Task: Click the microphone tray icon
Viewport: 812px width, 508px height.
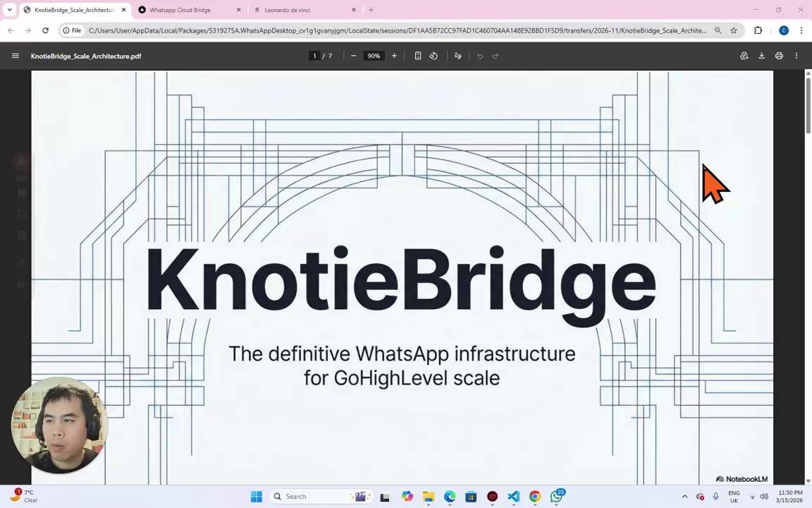Action: tap(715, 497)
